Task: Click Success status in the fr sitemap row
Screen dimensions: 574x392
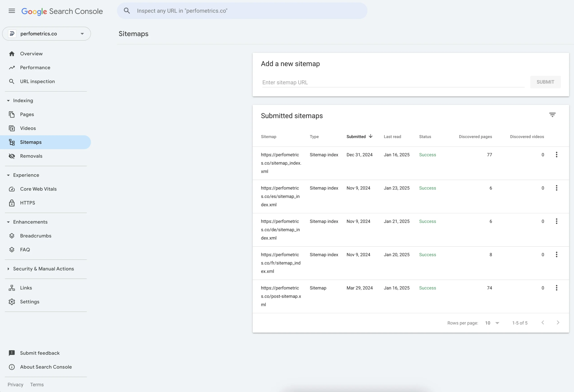Action: point(427,255)
